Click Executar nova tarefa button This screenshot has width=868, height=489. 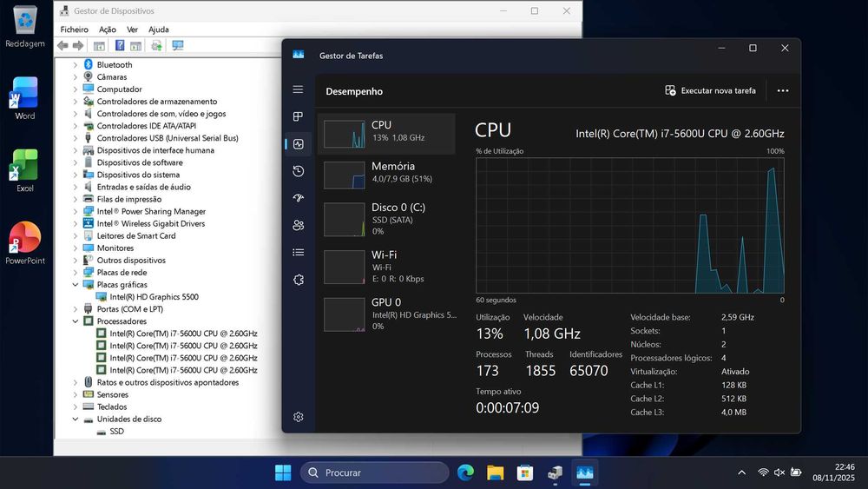tap(710, 91)
